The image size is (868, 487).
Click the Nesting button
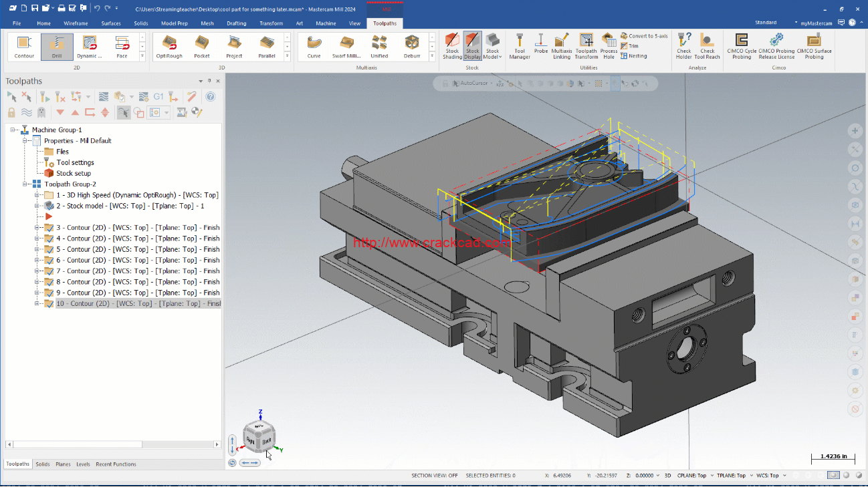click(633, 56)
